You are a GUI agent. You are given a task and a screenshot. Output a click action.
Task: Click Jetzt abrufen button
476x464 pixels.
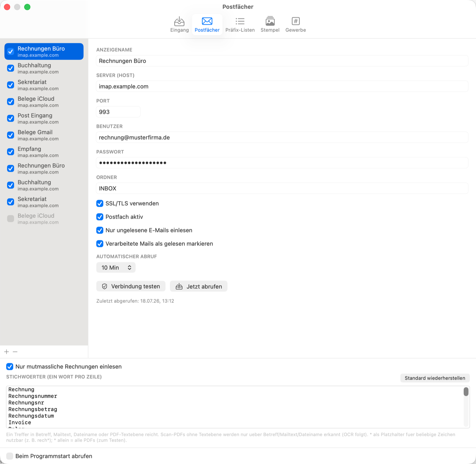click(x=199, y=286)
